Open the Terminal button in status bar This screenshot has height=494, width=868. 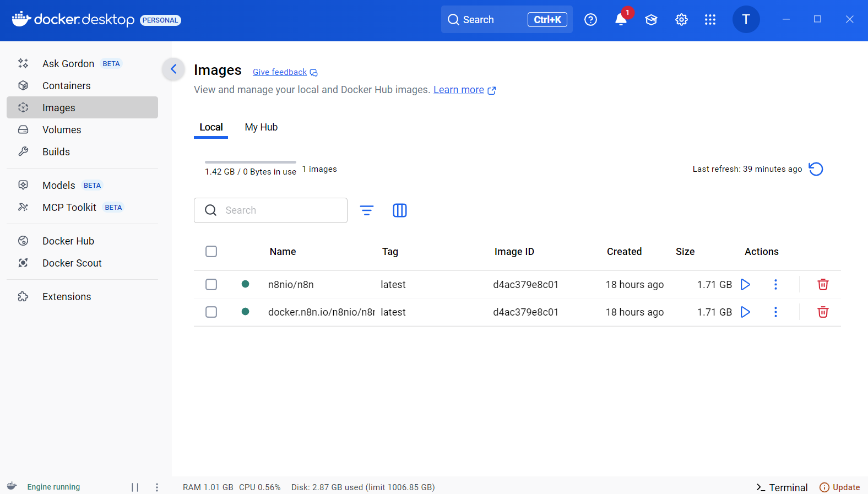click(x=782, y=487)
